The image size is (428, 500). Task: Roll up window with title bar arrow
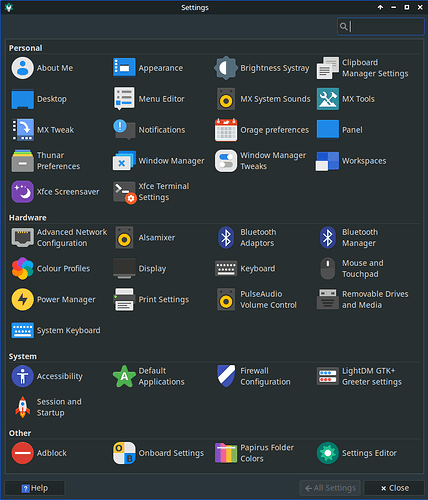point(380,7)
